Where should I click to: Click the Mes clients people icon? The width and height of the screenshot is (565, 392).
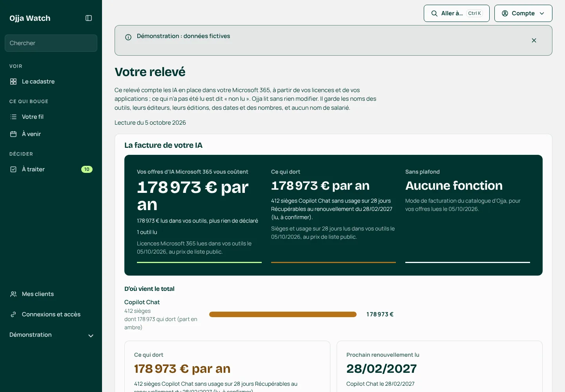click(13, 294)
